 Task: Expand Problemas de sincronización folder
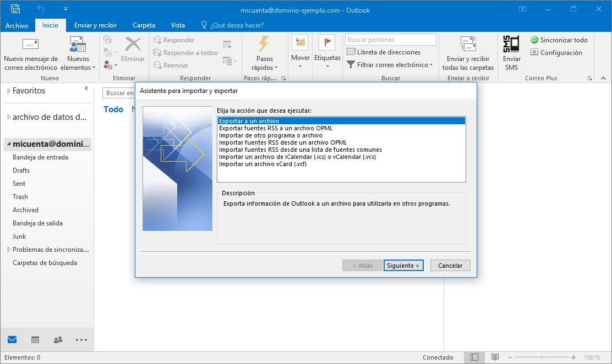click(9, 249)
